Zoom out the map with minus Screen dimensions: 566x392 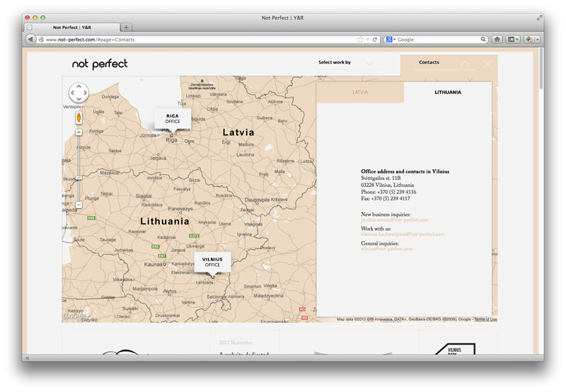click(79, 205)
